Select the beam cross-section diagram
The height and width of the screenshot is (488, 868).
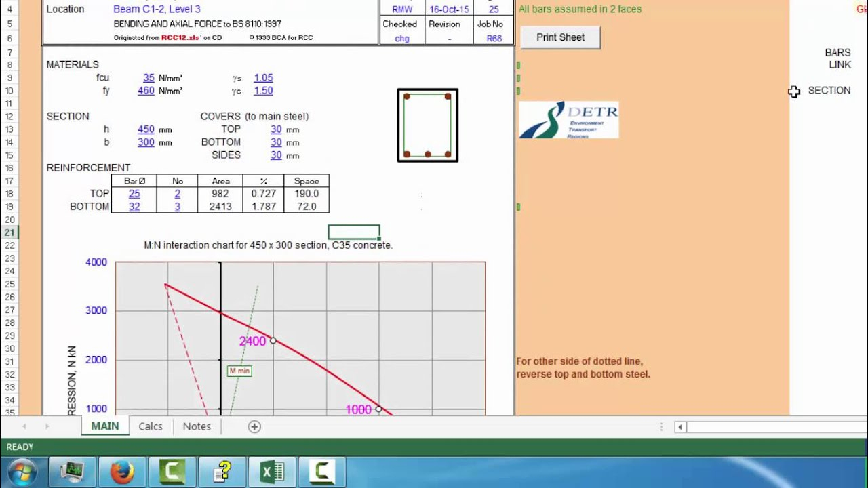pos(428,125)
